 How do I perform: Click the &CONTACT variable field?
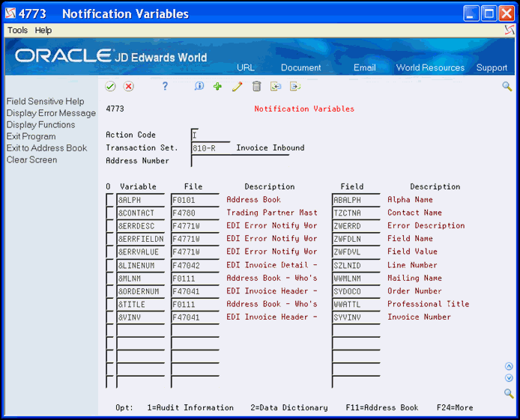[141, 213]
